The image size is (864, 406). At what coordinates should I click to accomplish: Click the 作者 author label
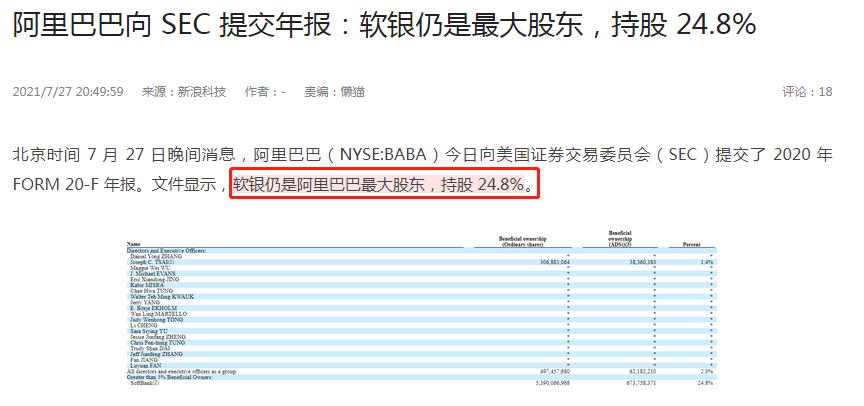click(257, 91)
